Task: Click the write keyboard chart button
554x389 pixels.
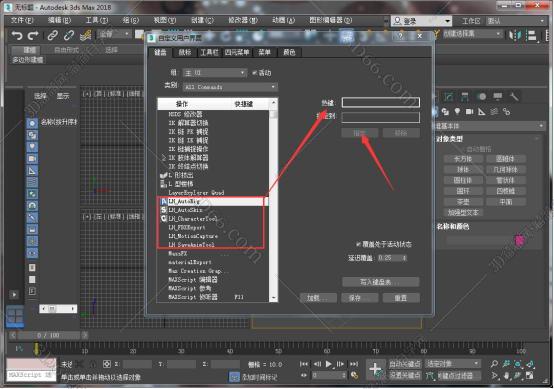Action: pyautogui.click(x=381, y=282)
